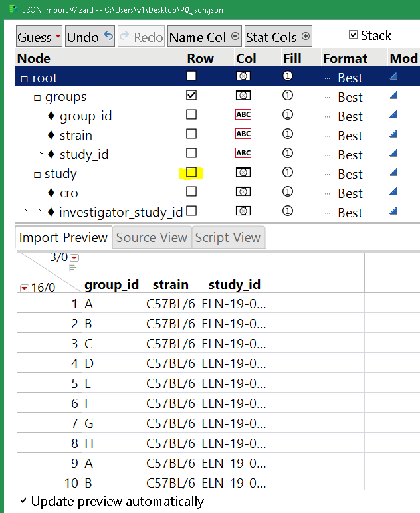This screenshot has height=513, width=420.
Task: Open the Script View tab
Action: point(228,237)
